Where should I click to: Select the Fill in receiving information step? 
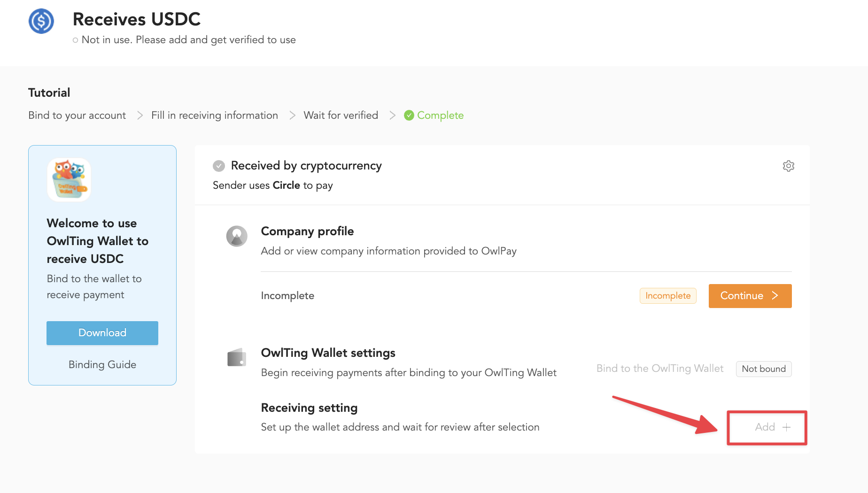click(x=215, y=116)
